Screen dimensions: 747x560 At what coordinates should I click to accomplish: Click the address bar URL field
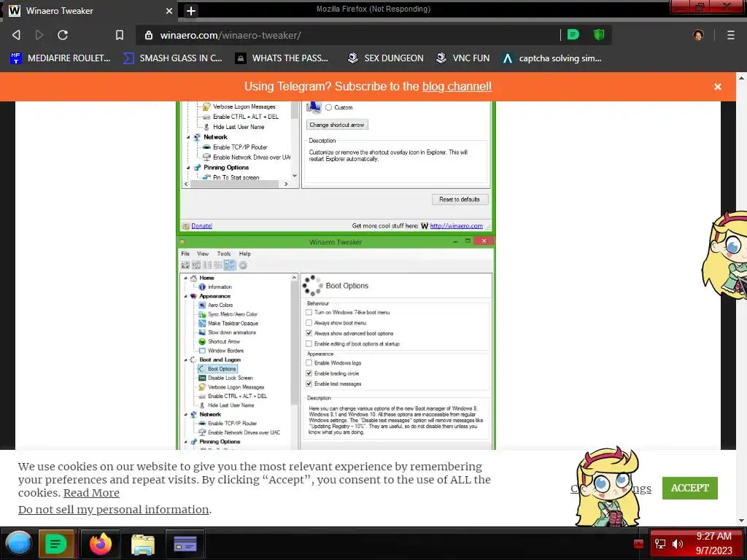point(348,35)
